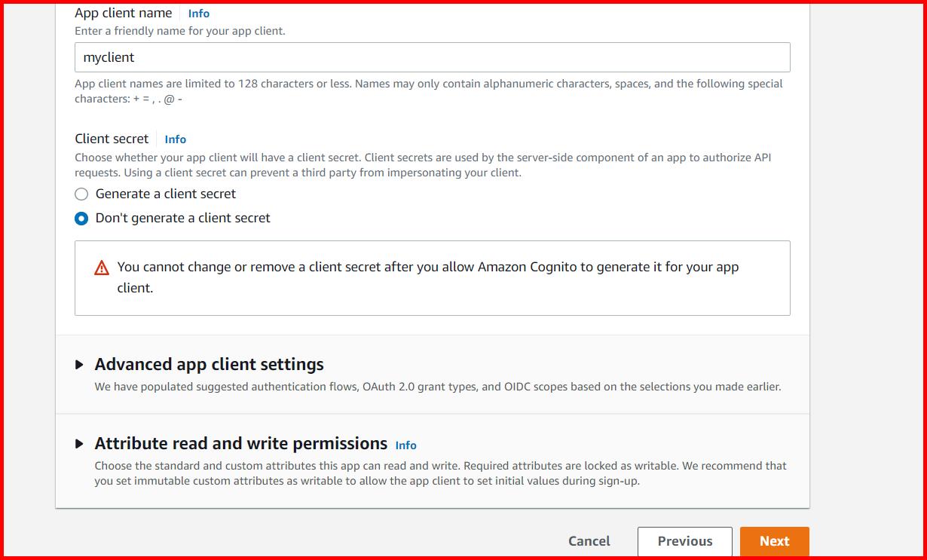927x560 pixels.
Task: Click the "Client secret" section label
Action: point(112,139)
